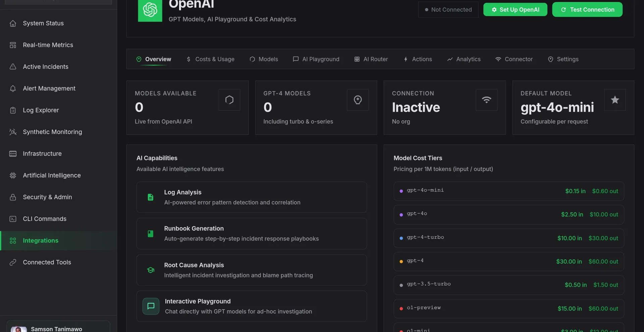Click the star icon in Default Model card
This screenshot has width=644, height=332.
[615, 100]
